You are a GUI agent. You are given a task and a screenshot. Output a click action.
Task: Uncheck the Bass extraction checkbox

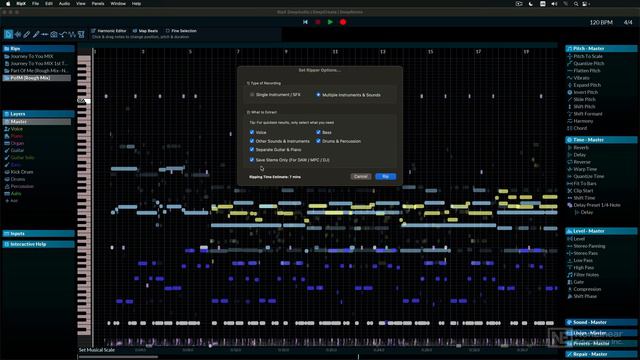(x=318, y=132)
